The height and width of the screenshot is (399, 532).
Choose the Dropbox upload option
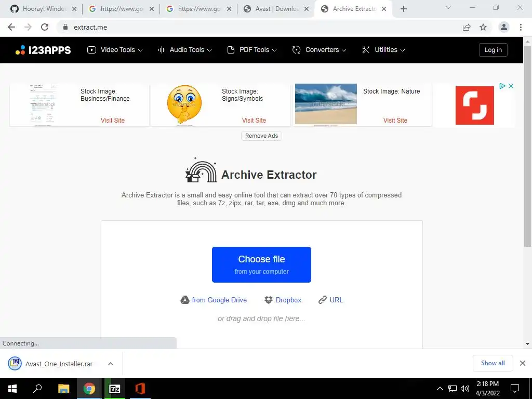[x=283, y=300]
